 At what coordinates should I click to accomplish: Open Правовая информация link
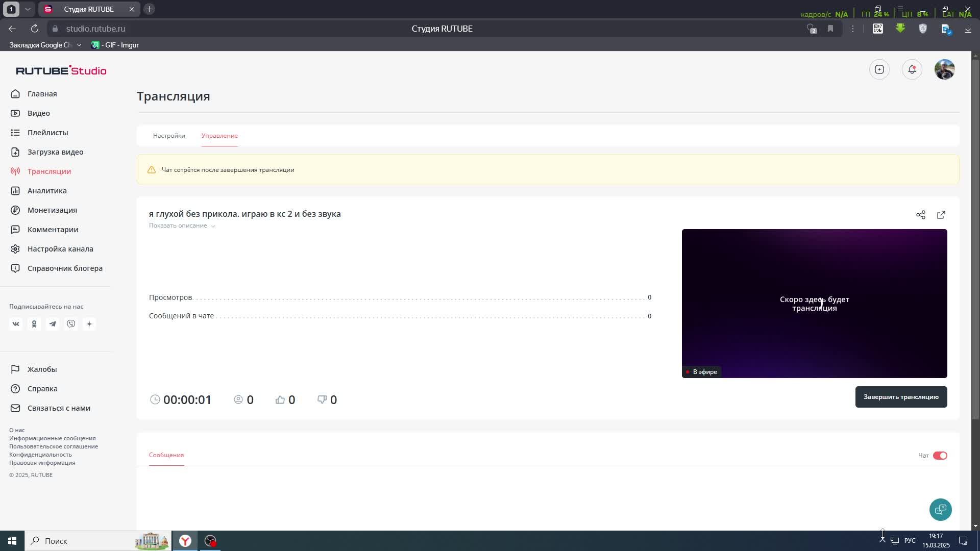[x=42, y=463]
